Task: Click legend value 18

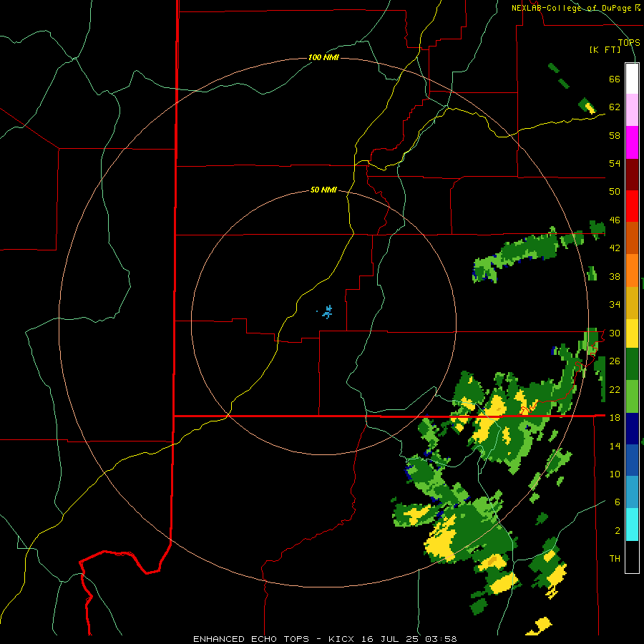Action: coord(615,418)
